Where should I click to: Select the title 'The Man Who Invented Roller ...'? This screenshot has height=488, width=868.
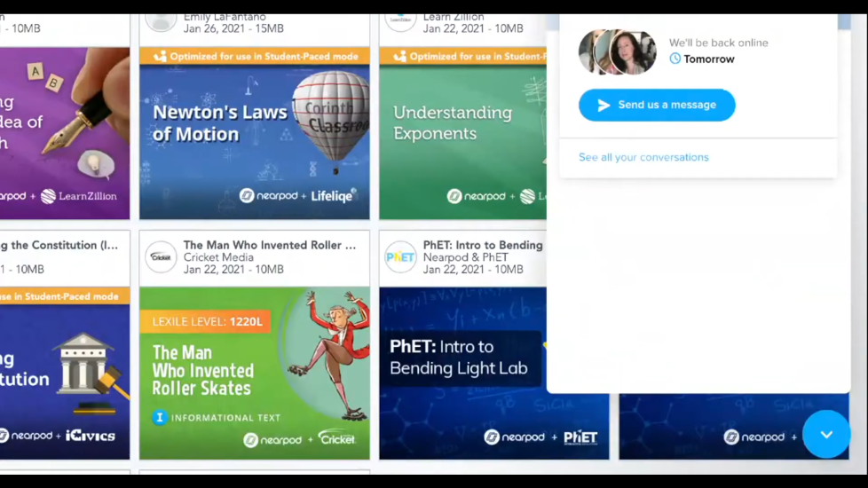[270, 245]
